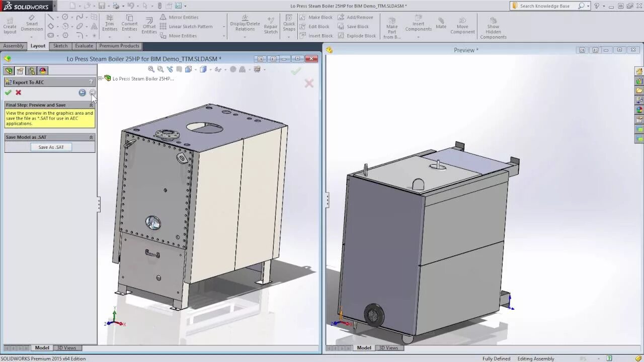The width and height of the screenshot is (644, 362).
Task: Expand the Lo Press Steam Boiler tree node
Action: pyautogui.click(x=100, y=78)
